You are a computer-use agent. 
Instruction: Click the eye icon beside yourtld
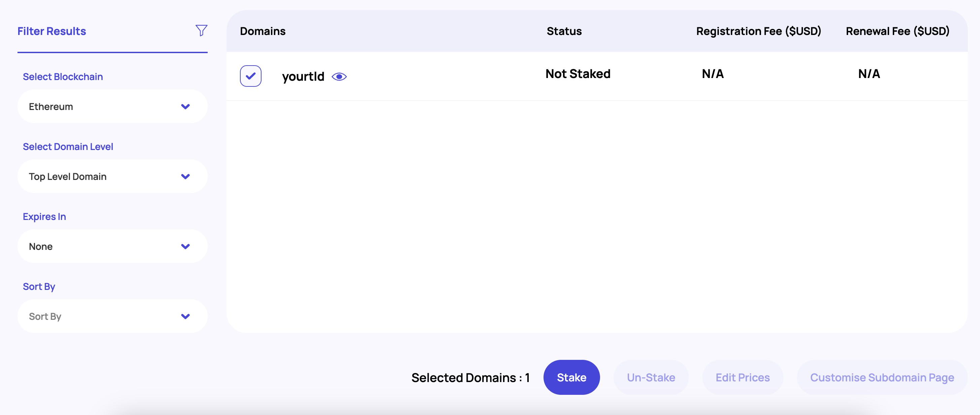[x=339, y=77]
